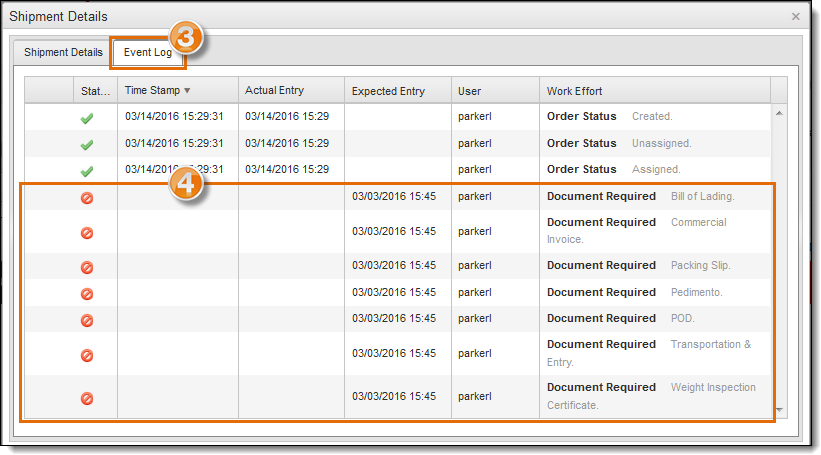
Task: Click scrollbar down arrow in event log
Action: [779, 411]
